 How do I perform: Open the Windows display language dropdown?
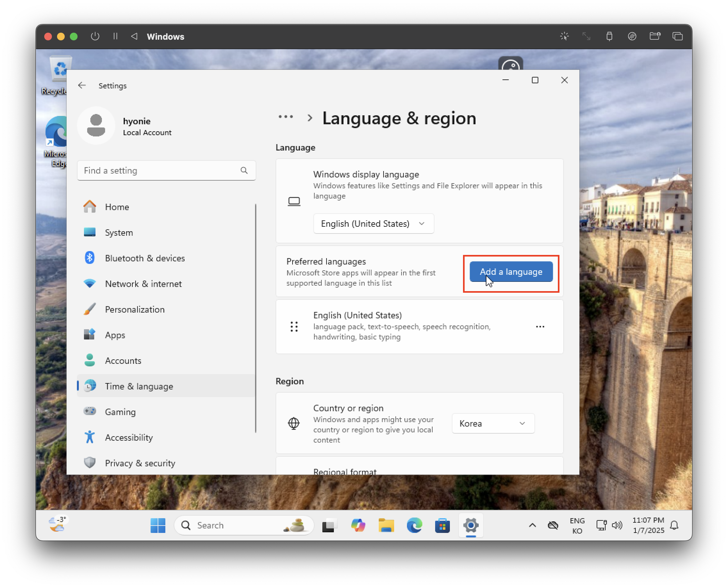pos(373,224)
